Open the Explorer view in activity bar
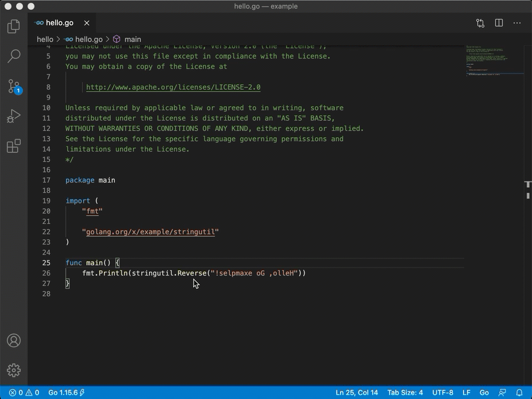This screenshot has height=399, width=532. [x=14, y=26]
